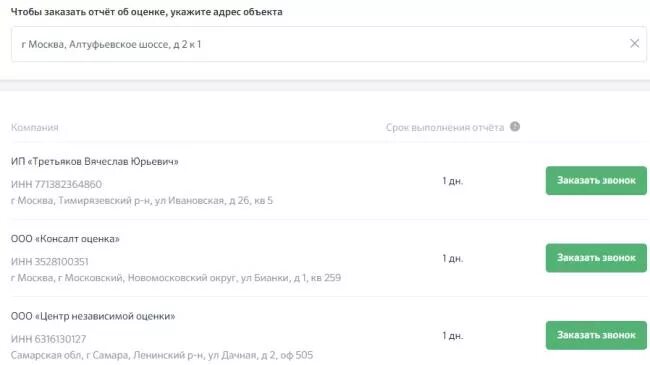This screenshot has height=365, width=650.
Task: Open the ООО «Центр независимой оценки» company name
Action: (93, 316)
